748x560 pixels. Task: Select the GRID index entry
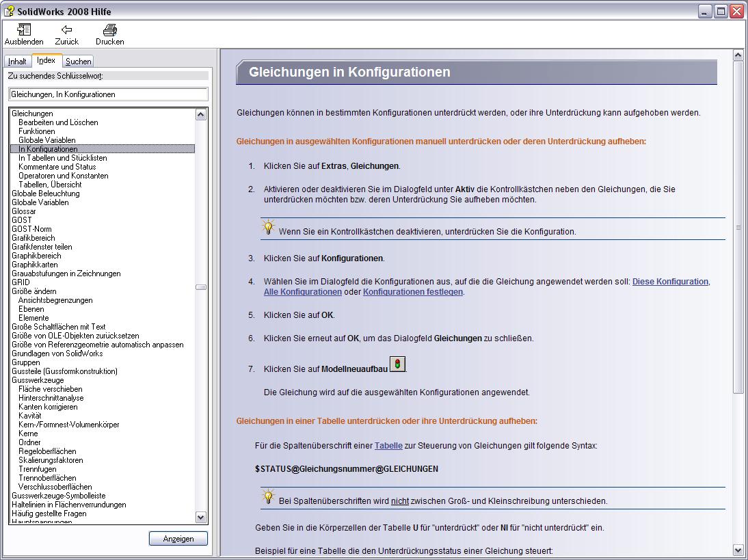click(21, 282)
